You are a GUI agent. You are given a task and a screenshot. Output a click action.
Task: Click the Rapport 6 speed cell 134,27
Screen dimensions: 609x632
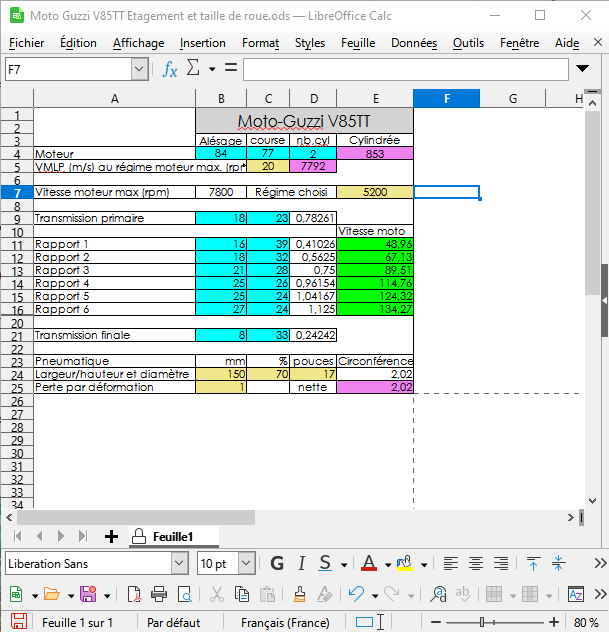click(x=375, y=309)
